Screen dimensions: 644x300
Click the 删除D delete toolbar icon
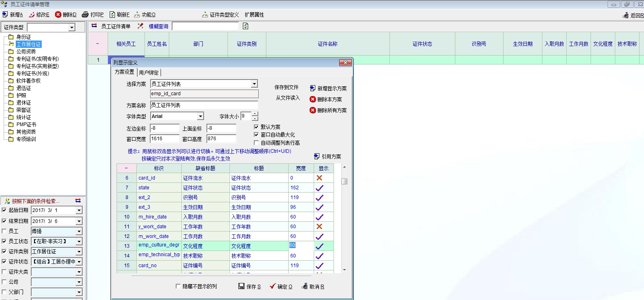point(58,15)
